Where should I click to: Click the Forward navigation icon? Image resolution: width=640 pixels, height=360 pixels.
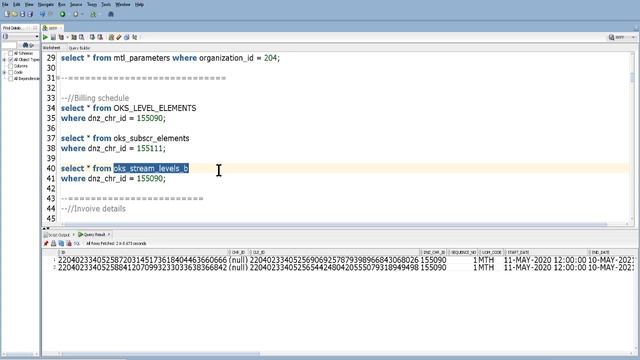(x=76, y=14)
